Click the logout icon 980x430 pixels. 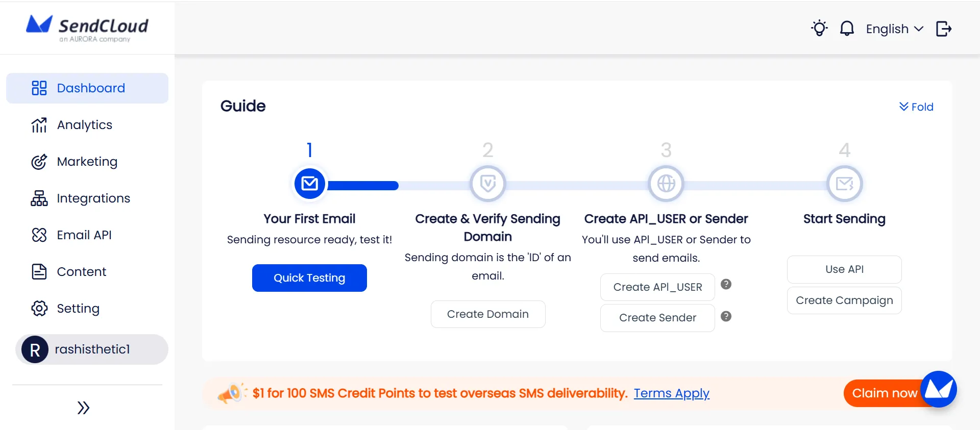944,29
